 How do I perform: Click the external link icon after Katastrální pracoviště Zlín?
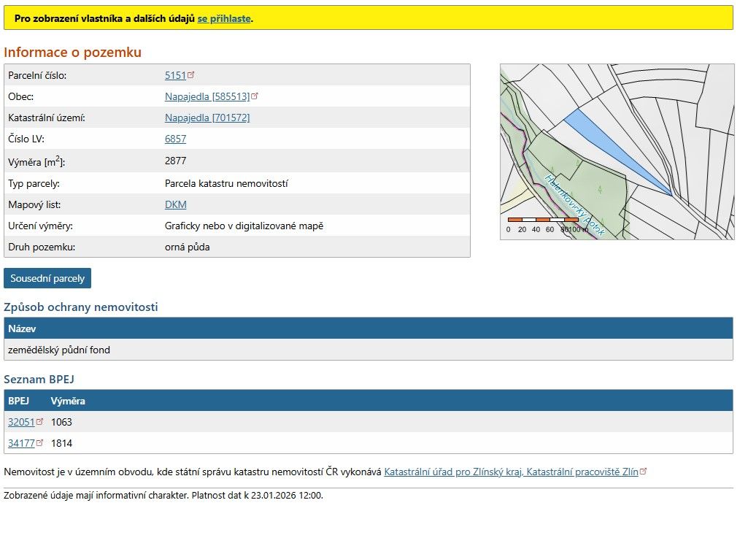tap(643, 472)
